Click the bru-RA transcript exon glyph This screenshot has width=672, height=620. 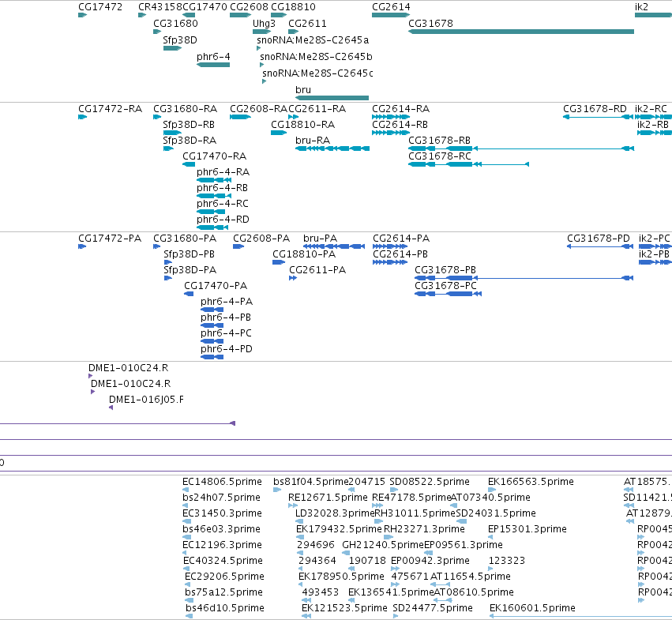coord(332,148)
